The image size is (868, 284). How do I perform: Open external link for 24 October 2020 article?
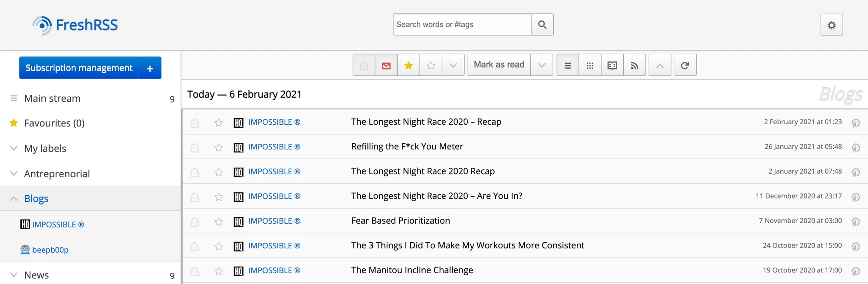855,247
